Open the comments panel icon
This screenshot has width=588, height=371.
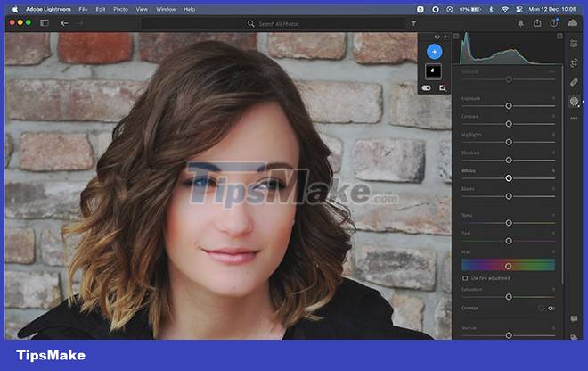(574, 318)
